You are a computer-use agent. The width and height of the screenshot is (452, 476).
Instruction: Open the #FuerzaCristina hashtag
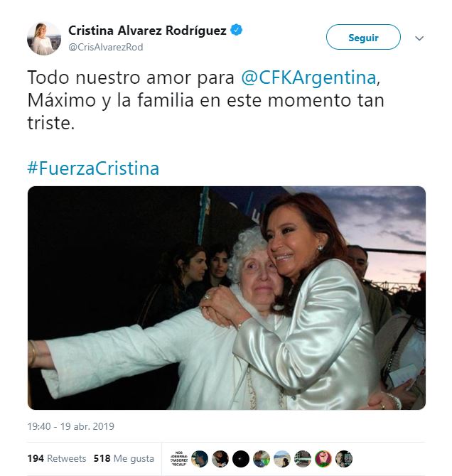click(x=93, y=168)
